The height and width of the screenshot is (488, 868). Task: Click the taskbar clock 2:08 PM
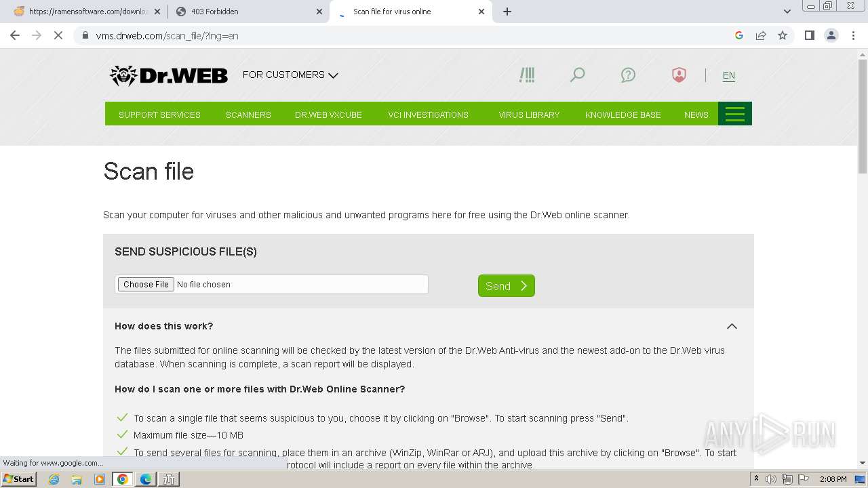pos(833,479)
